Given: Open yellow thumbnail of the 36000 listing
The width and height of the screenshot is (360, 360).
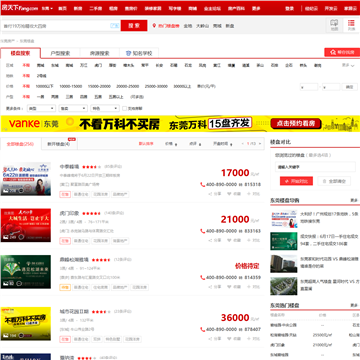Looking at the screenshot, I should 26,323.
